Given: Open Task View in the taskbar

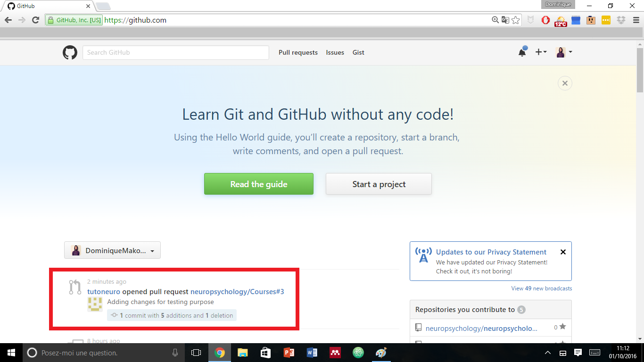Looking at the screenshot, I should point(196,353).
